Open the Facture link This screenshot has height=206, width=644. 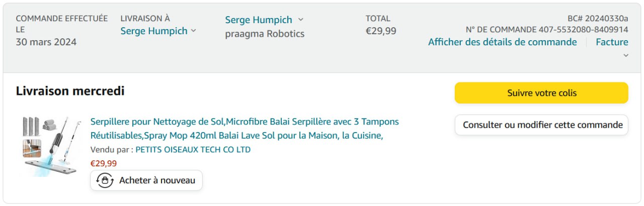(612, 42)
